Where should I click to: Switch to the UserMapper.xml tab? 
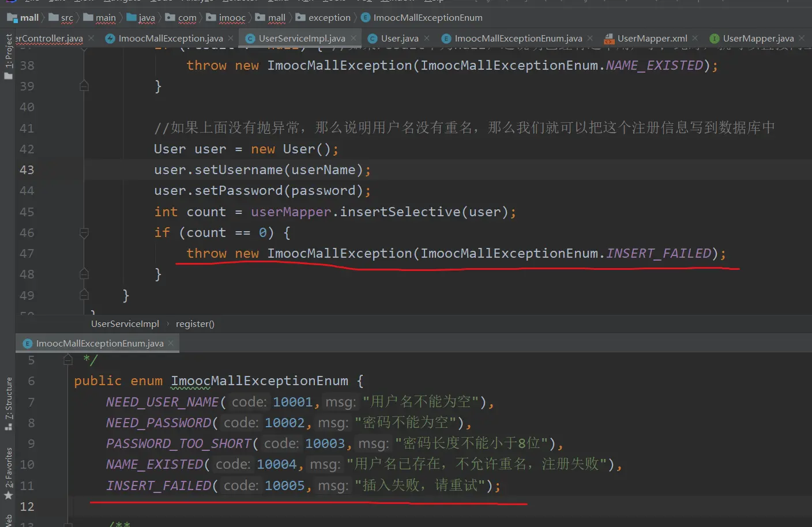652,39
